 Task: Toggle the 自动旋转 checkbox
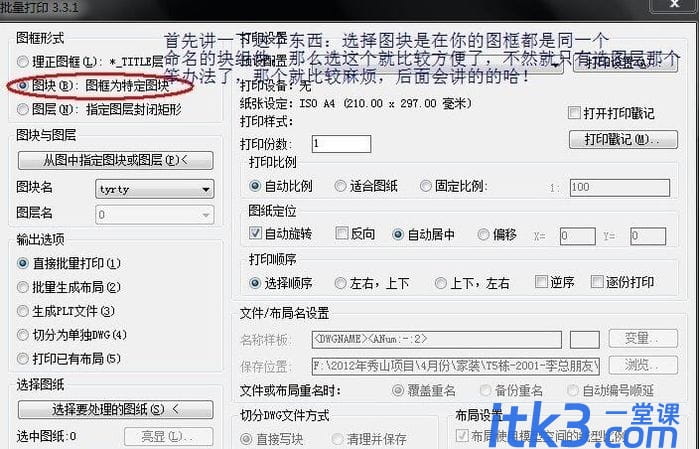[x=255, y=233]
